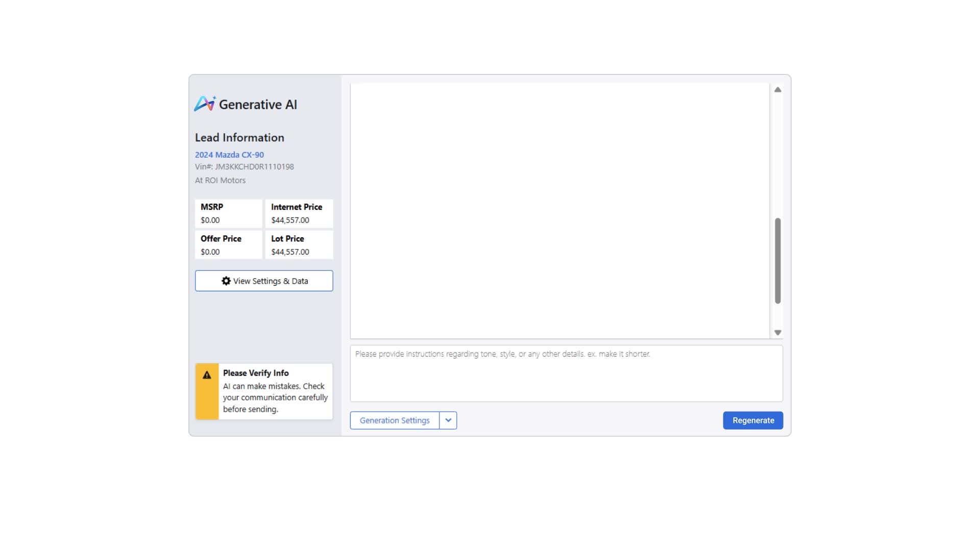Click the vertical scrollbar thumb
This screenshot has height=551, width=980.
777,261
